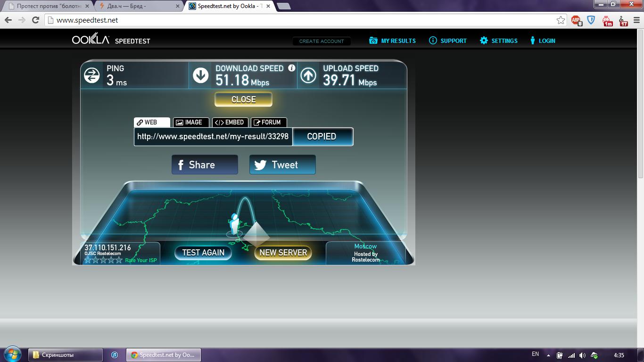Click the Settings gear icon
This screenshot has width=644, height=362.
[484, 41]
